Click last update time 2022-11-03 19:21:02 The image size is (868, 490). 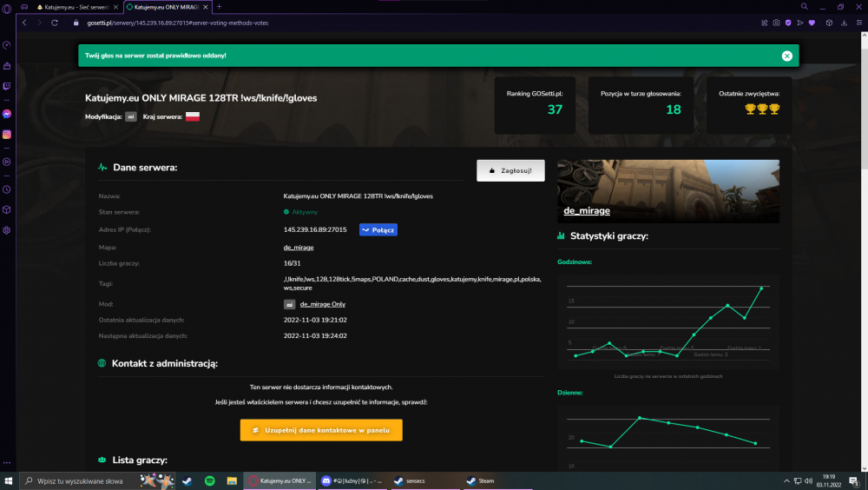pos(315,320)
